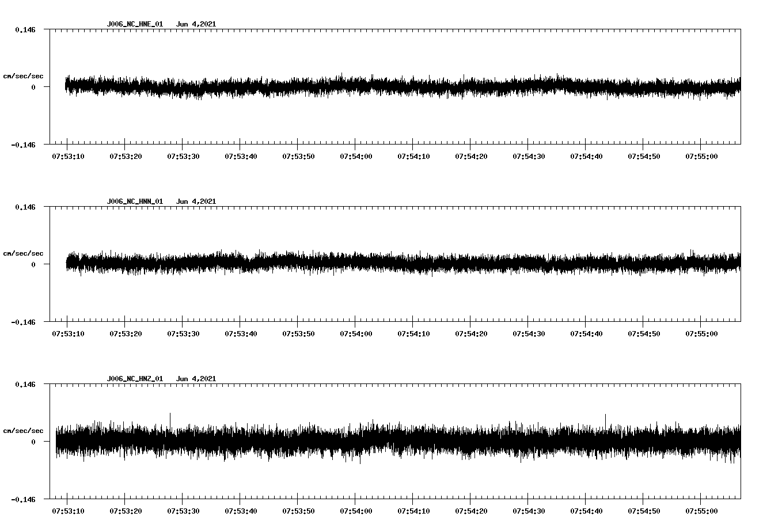Click 07:53:50 time label under HNE plot
The height and width of the screenshot is (532, 782).
click(298, 156)
